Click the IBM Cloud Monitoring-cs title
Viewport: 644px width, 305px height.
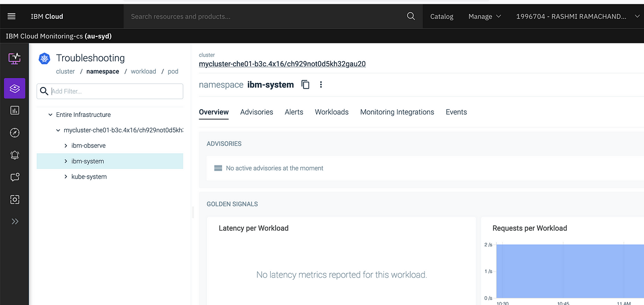click(59, 36)
